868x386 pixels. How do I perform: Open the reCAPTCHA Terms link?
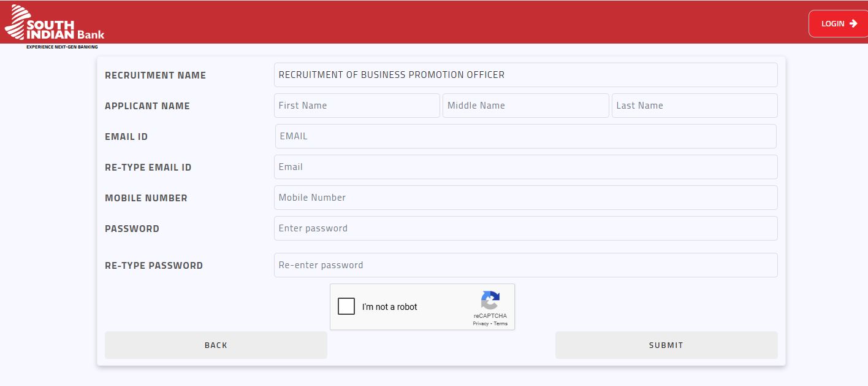coord(501,323)
